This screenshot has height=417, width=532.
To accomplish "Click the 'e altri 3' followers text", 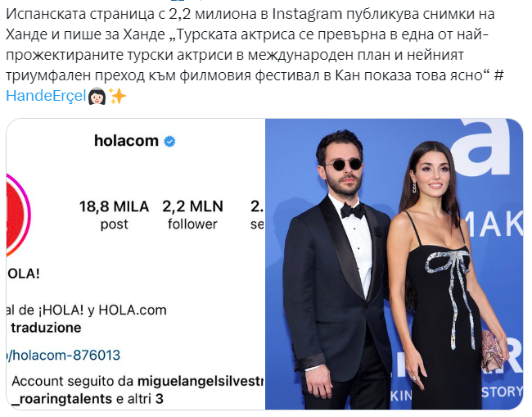I will tap(139, 399).
